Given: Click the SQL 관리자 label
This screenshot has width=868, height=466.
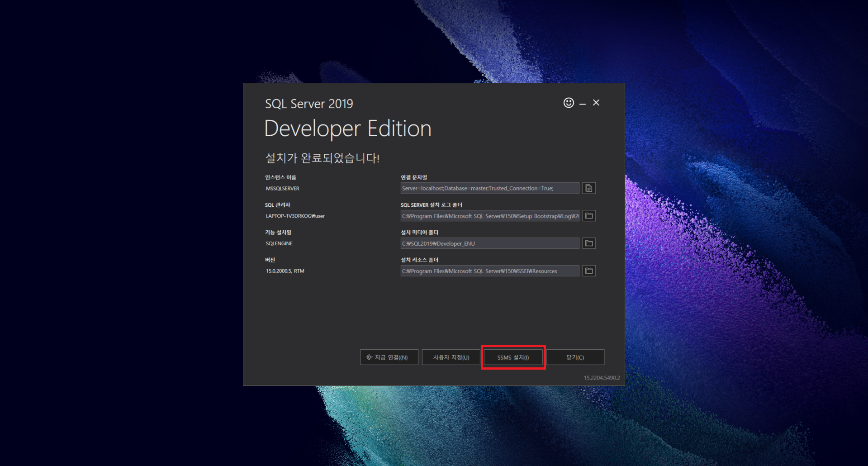Looking at the screenshot, I should click(277, 205).
